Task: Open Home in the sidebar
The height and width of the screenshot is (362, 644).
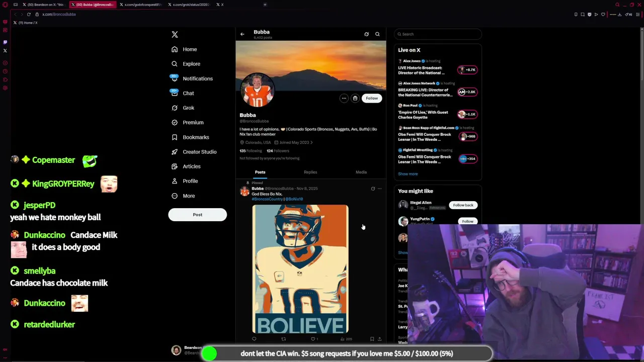Action: 184,49
